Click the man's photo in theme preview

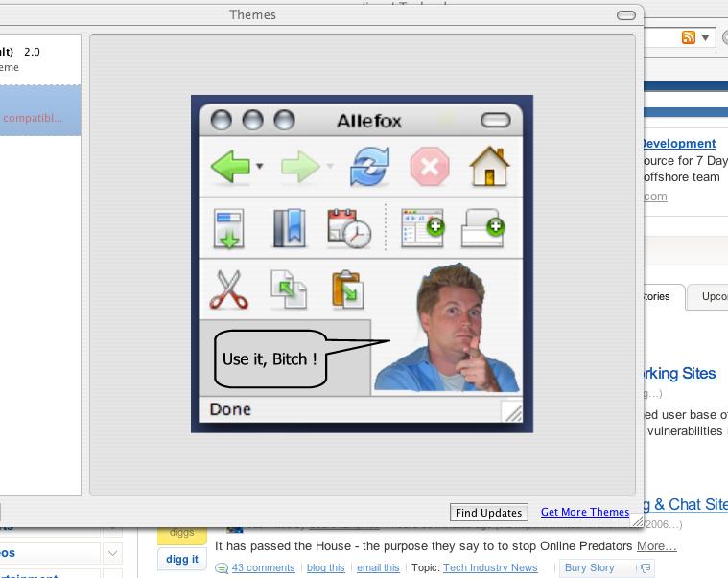pos(447,328)
